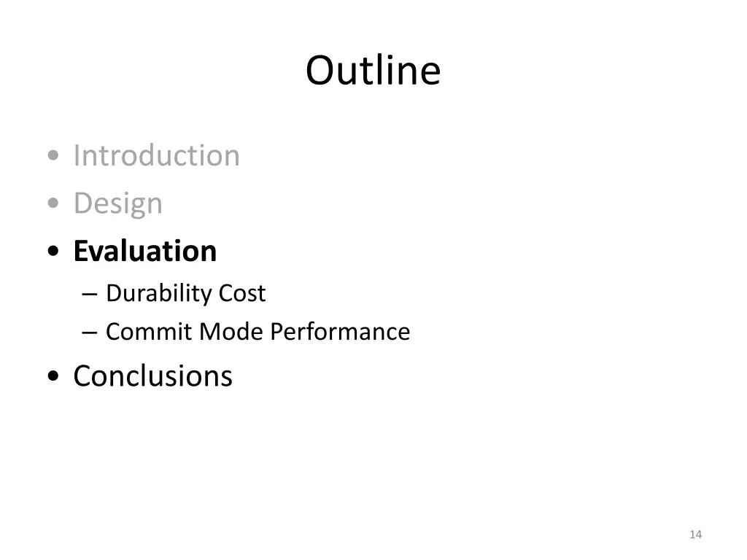Click the word Commit
This screenshot has height=560, width=747.
coord(149,332)
